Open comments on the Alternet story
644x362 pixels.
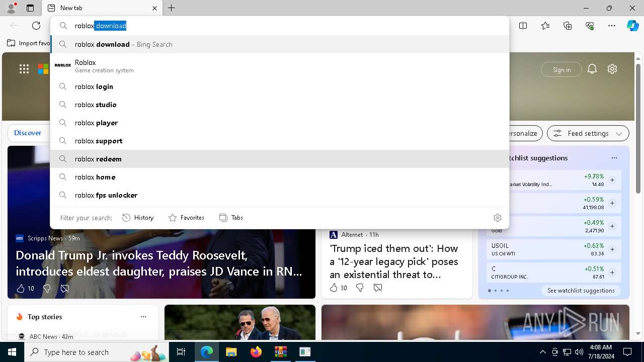point(378,288)
